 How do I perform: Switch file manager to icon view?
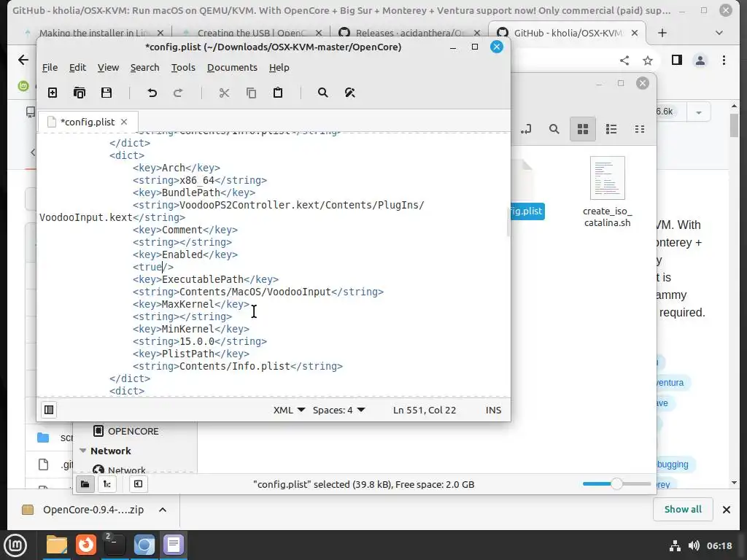[583, 129]
